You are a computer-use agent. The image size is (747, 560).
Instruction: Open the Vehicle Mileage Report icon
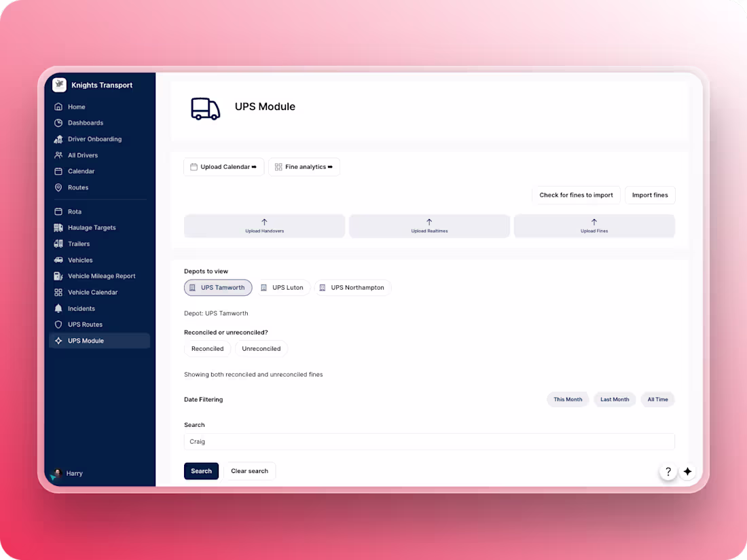pos(59,276)
